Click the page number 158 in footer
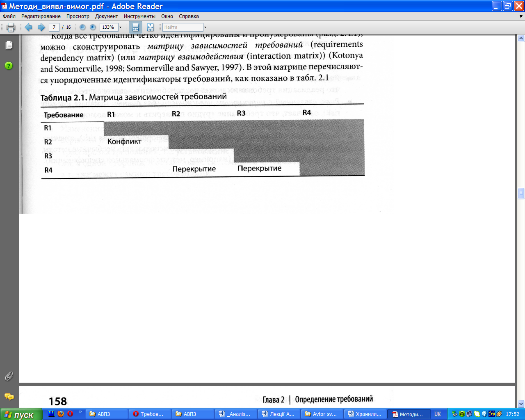Image resolution: width=525 pixels, height=420 pixels. [58, 401]
